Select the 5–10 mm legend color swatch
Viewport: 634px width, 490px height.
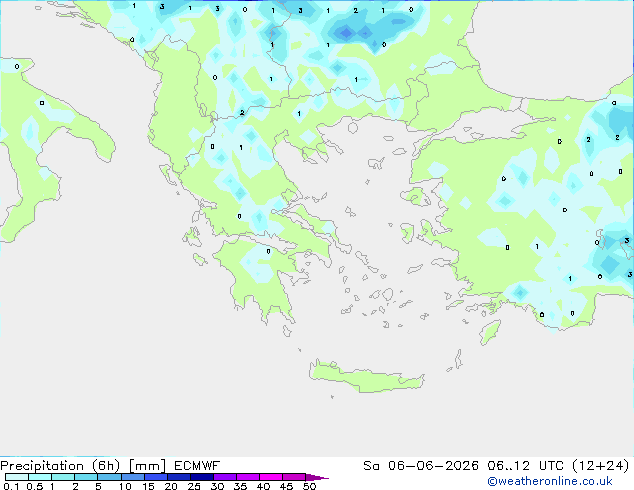(x=110, y=477)
